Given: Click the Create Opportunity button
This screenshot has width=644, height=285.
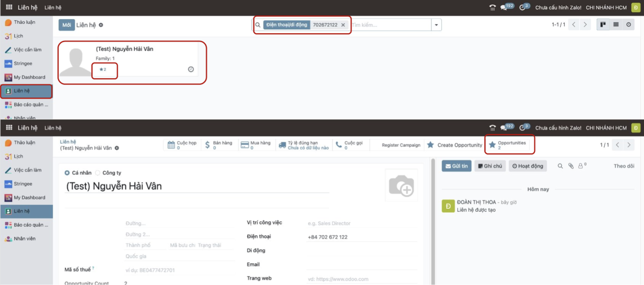Looking at the screenshot, I should (x=454, y=145).
